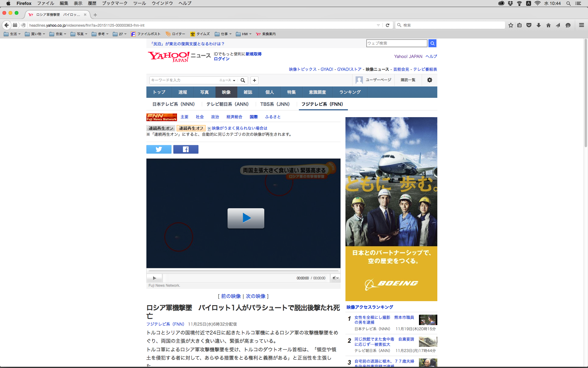The width and height of the screenshot is (588, 368).
Task: Click the Facebook share icon
Action: (x=186, y=149)
